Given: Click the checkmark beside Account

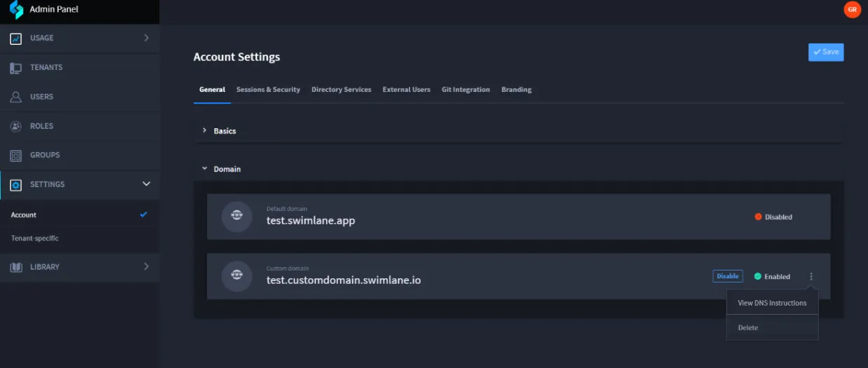Looking at the screenshot, I should 144,214.
